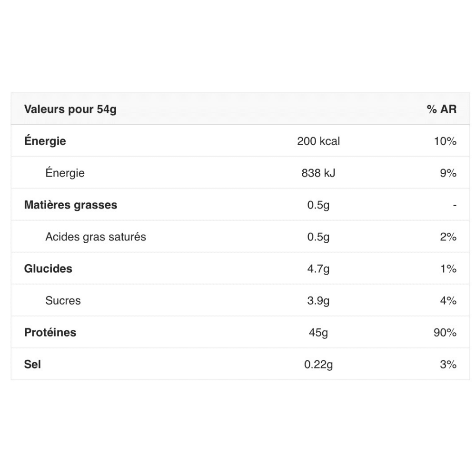Click the 'Matières grasses' row label

point(70,205)
